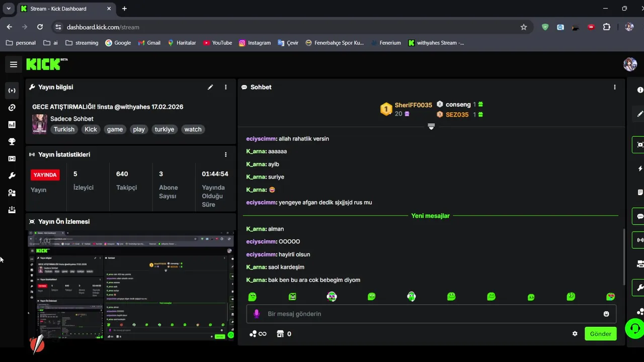Screen dimensions: 644x362
Task: Open the emoji picker in message box
Action: pyautogui.click(x=606, y=314)
